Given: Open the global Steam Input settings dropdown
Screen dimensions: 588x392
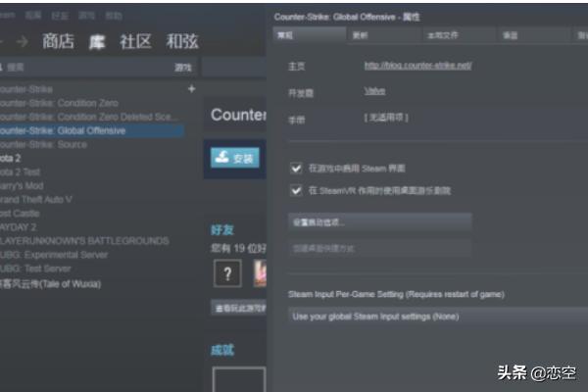Looking at the screenshot, I should tap(438, 317).
